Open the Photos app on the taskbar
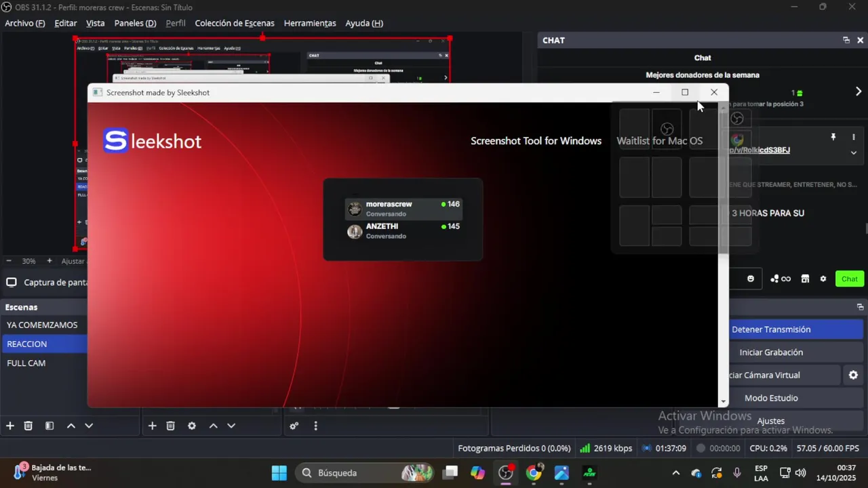The width and height of the screenshot is (868, 488). coord(561,472)
